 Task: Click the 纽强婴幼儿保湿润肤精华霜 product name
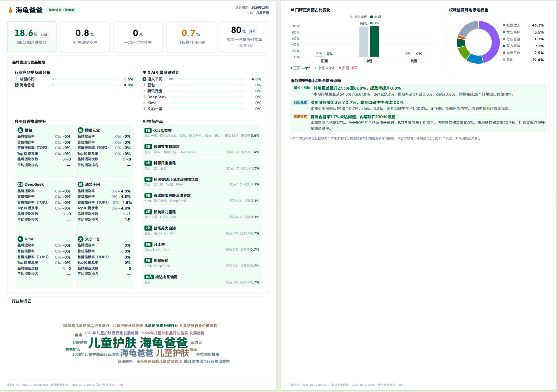click(176, 179)
